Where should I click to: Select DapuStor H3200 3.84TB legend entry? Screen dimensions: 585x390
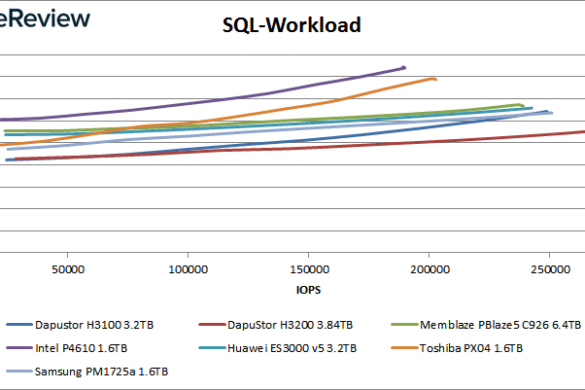(x=276, y=325)
